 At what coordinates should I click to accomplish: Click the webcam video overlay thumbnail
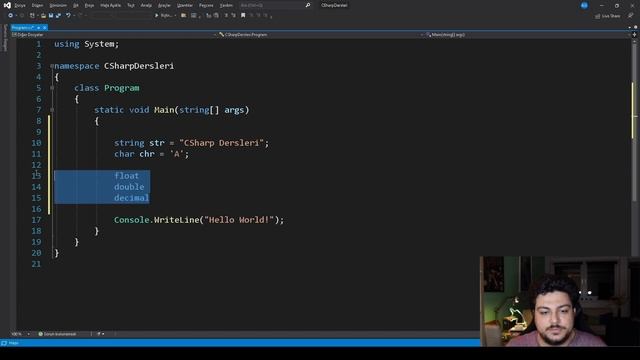point(560,301)
